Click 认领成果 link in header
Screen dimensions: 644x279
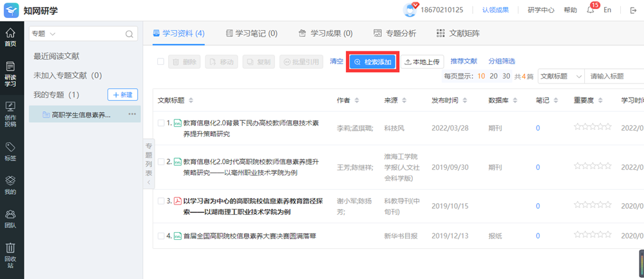[x=496, y=10]
